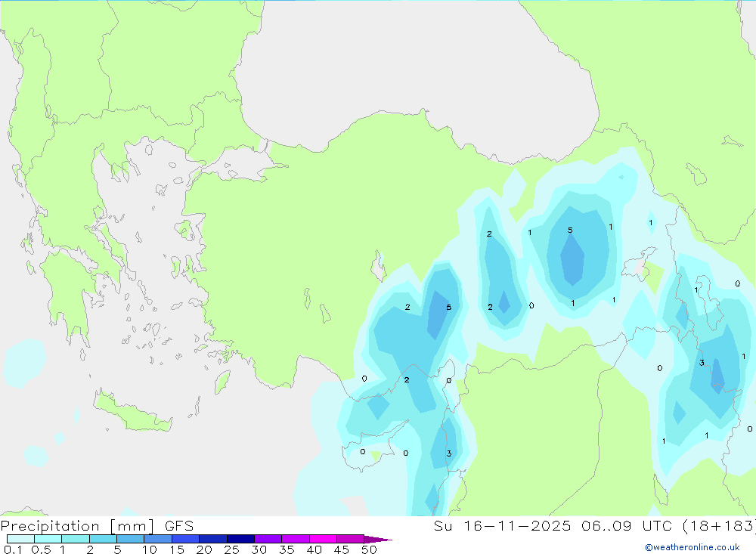Pick the 5–10 mm legend color swatch
Screen dimensions: 756x554
[131, 539]
